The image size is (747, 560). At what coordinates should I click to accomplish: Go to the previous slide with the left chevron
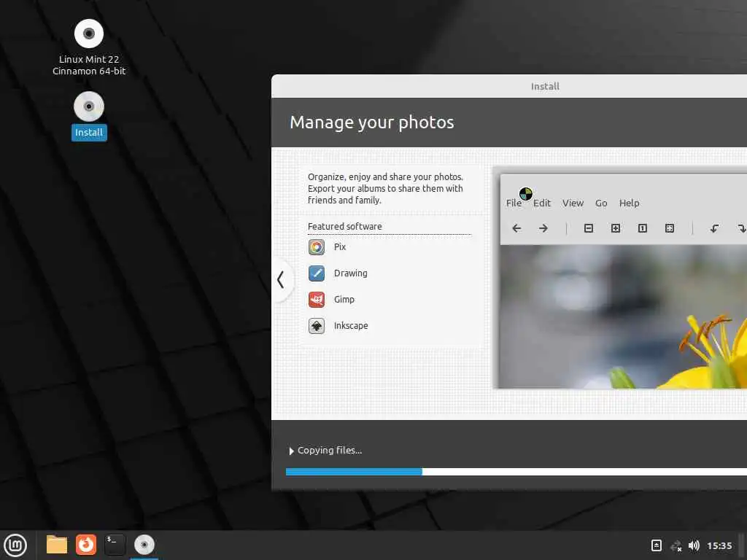(281, 279)
